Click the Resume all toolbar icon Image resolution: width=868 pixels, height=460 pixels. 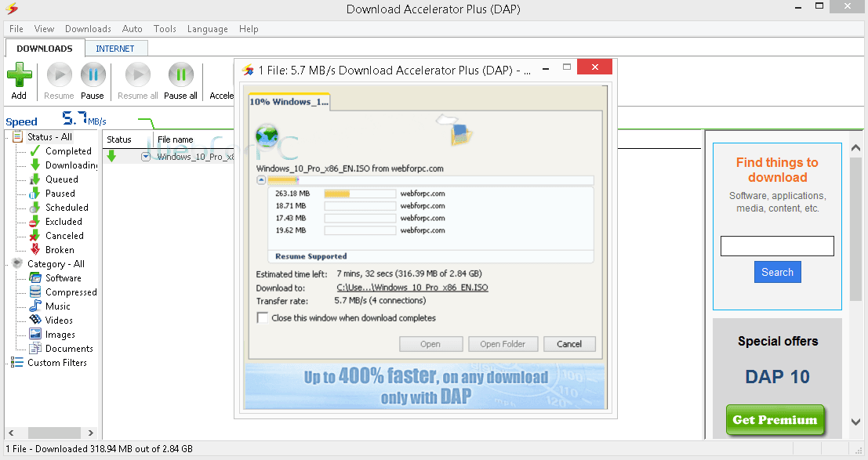[x=138, y=74]
